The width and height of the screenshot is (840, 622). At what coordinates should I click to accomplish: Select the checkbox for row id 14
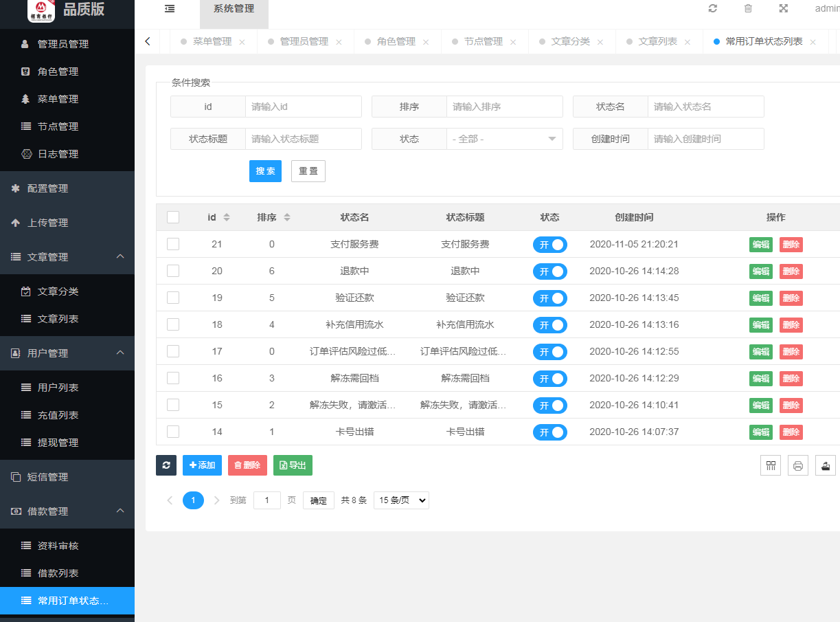[x=173, y=432]
